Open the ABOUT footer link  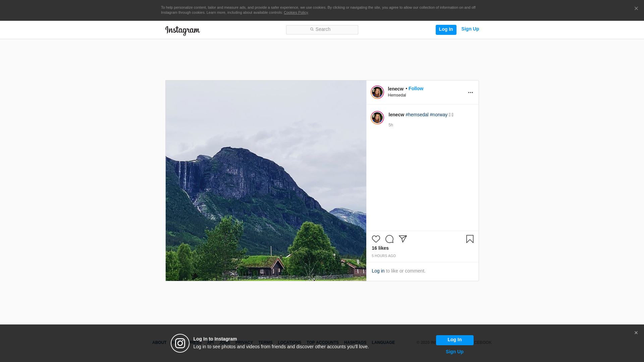[x=159, y=343]
